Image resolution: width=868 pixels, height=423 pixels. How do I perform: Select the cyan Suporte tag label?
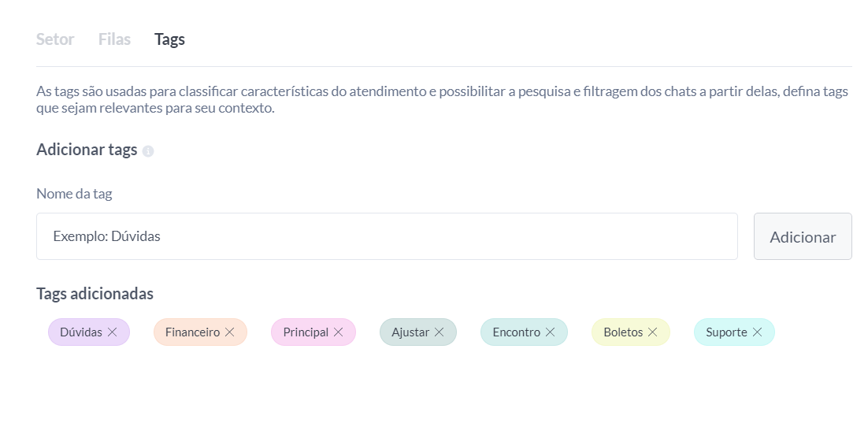point(726,332)
